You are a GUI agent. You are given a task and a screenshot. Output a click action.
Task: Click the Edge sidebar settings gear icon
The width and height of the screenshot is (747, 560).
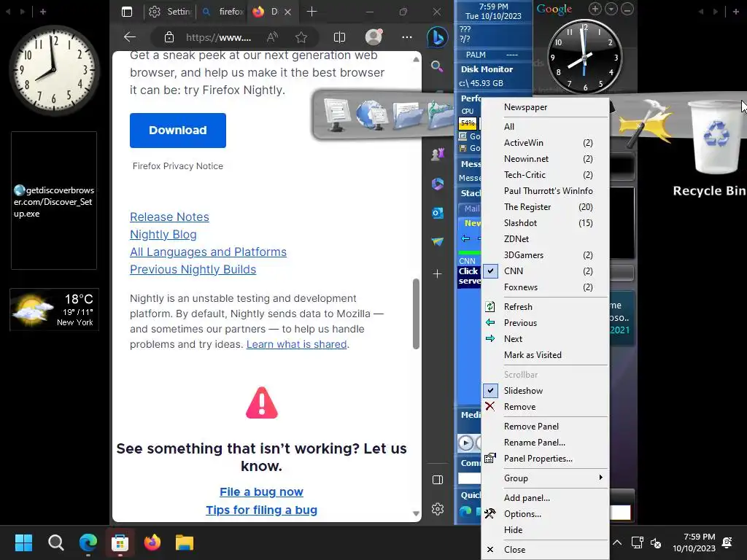438,509
